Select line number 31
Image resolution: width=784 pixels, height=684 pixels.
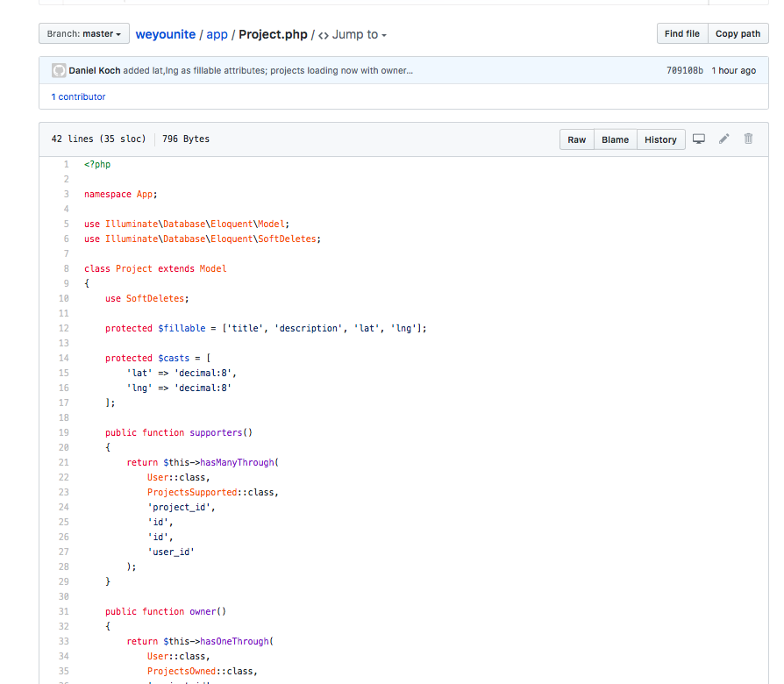point(63,611)
